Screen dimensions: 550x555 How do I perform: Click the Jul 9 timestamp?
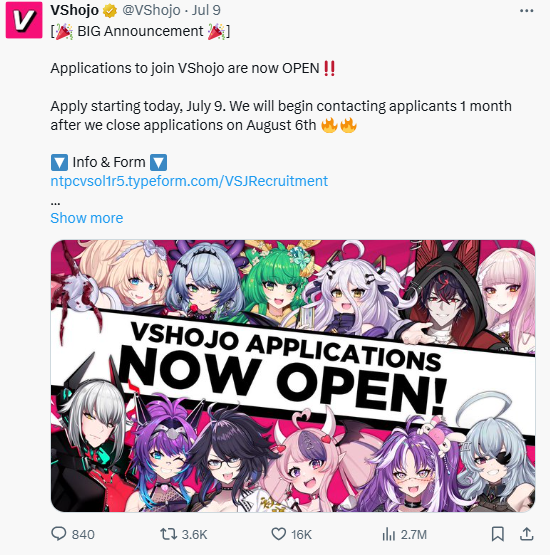point(206,10)
